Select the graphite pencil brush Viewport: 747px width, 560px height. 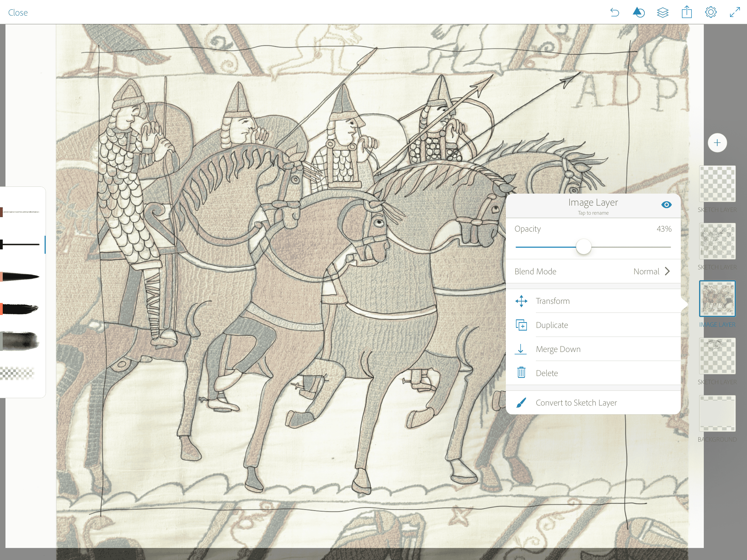point(20,212)
